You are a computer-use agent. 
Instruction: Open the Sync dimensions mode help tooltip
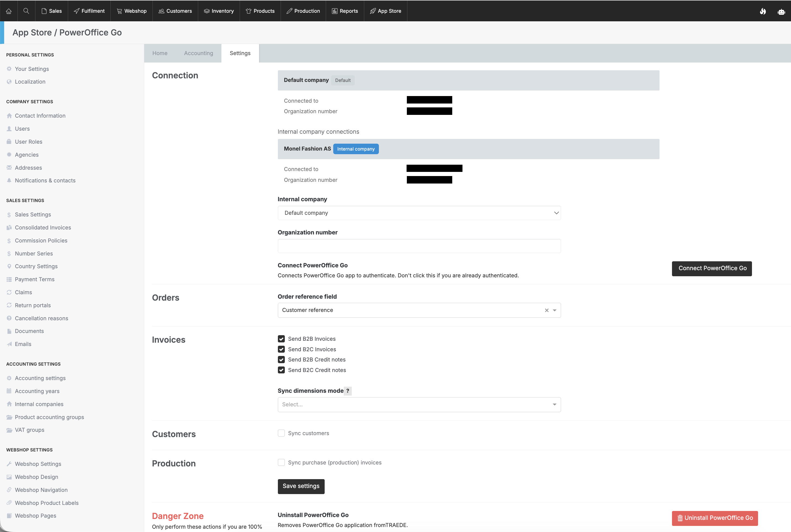348,391
